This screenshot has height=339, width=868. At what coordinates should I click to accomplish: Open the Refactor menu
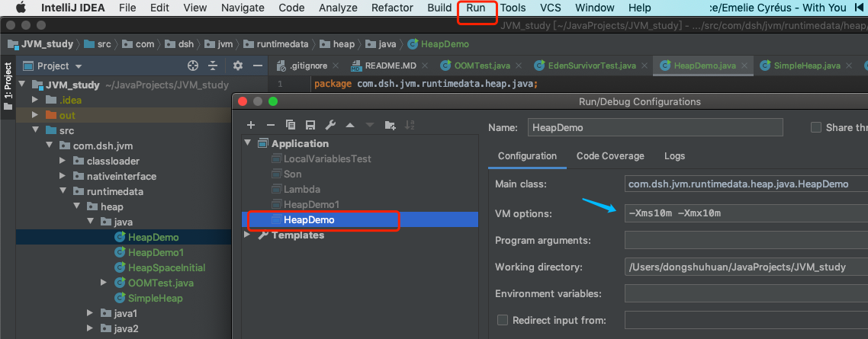(393, 8)
